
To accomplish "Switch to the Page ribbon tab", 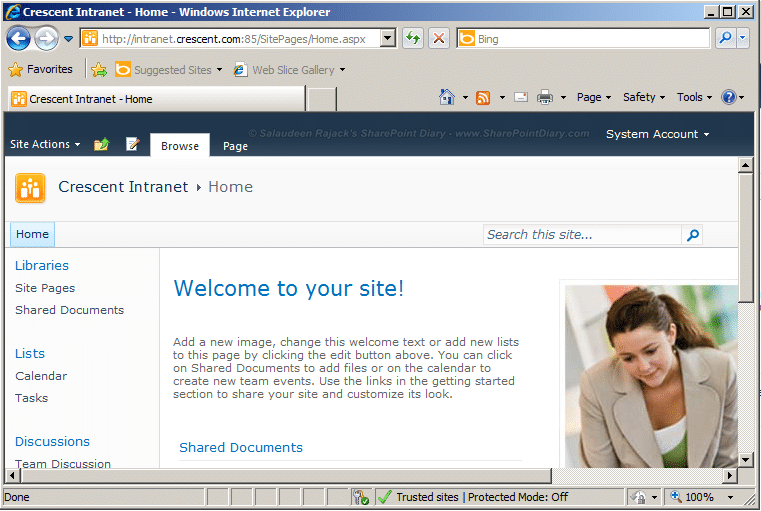I will click(x=235, y=146).
